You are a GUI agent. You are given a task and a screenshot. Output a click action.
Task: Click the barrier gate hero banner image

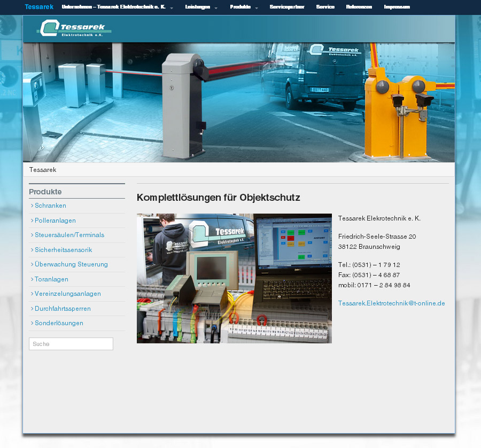coord(239,103)
